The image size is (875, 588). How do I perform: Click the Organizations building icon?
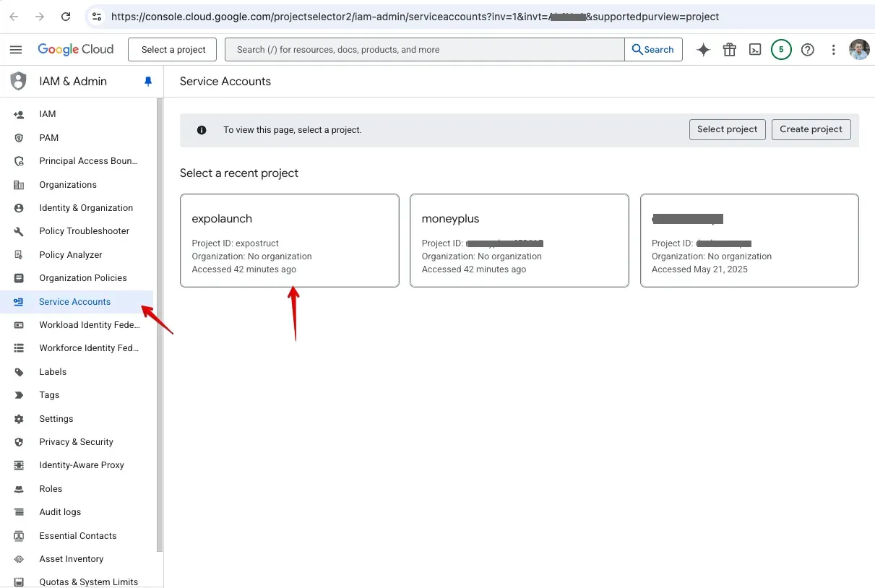pos(19,185)
